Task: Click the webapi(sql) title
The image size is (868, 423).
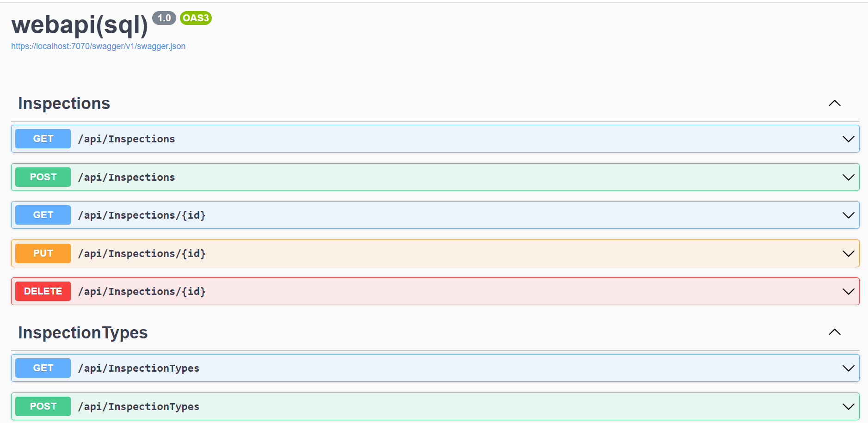Action: pos(80,26)
